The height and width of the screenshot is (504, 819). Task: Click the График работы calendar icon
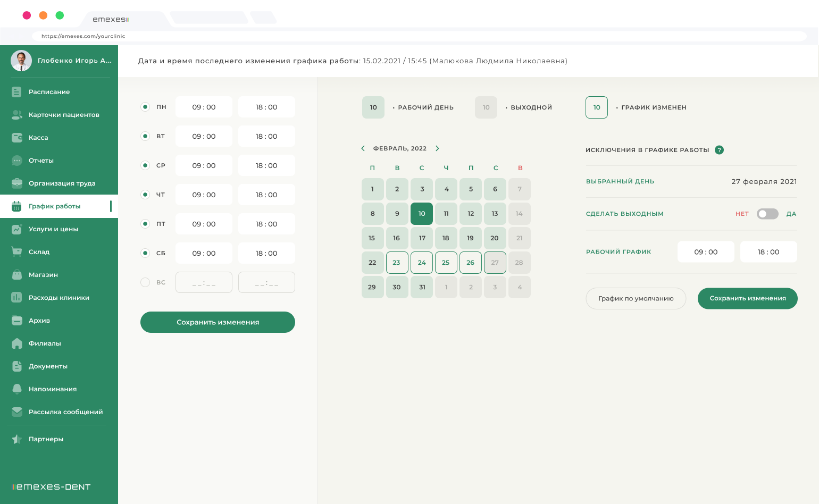[16, 206]
